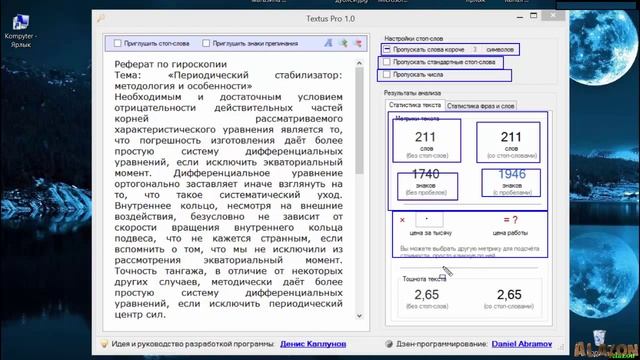Image resolution: width=640 pixels, height=360 pixels.
Task: Minimize the Textus Pro window
Action: 520,17
